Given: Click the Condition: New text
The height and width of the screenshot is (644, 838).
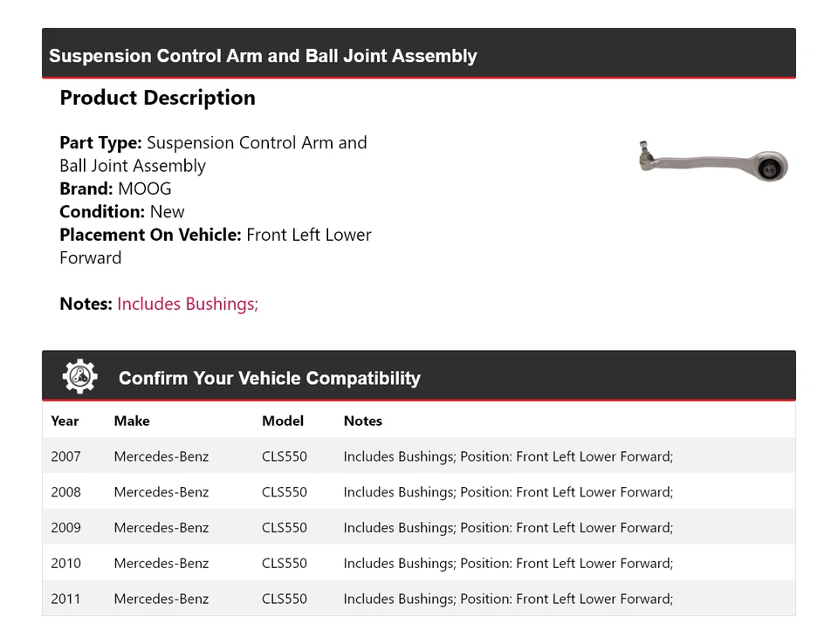Looking at the screenshot, I should (122, 211).
